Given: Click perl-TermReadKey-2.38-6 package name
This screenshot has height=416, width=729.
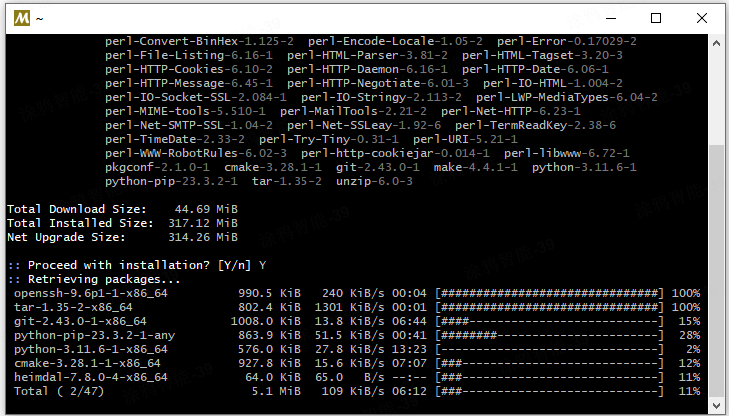Looking at the screenshot, I should pyautogui.click(x=536, y=125).
